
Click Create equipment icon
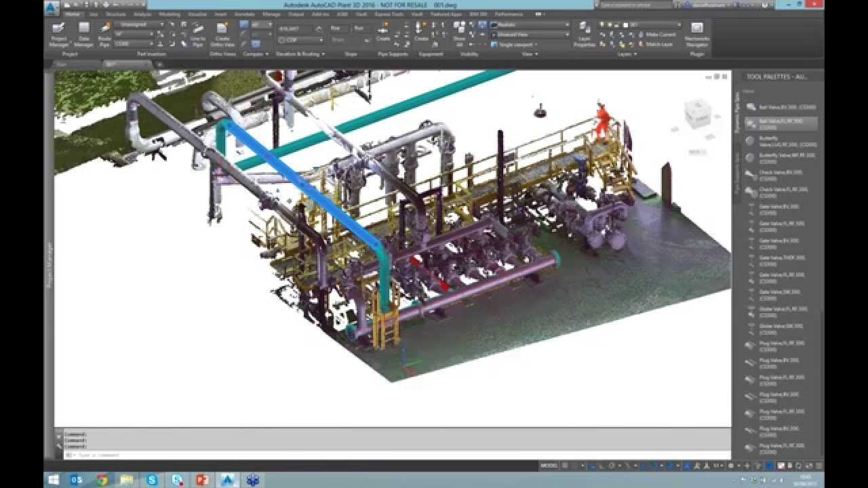421,33
